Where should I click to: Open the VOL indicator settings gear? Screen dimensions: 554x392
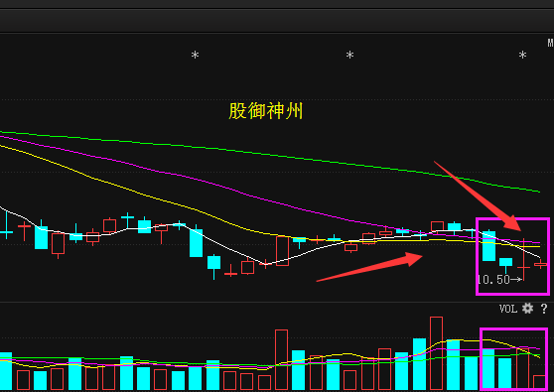point(527,309)
